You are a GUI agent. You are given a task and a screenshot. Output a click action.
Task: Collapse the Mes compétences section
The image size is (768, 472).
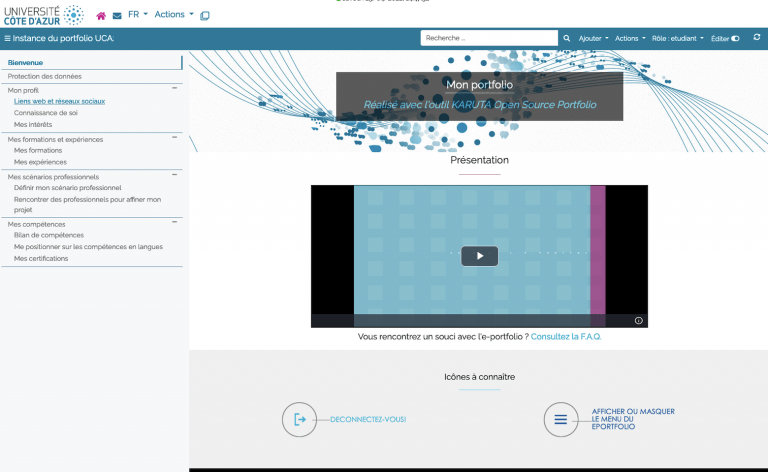click(x=175, y=223)
